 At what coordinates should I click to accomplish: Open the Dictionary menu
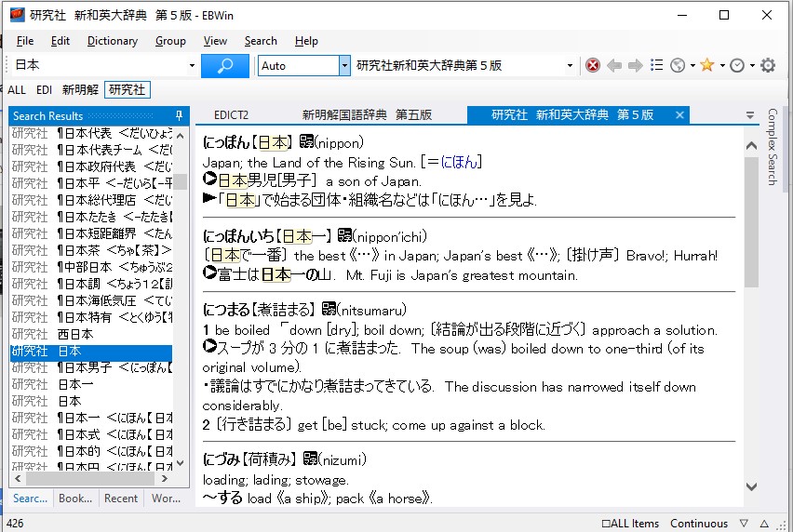click(x=113, y=41)
